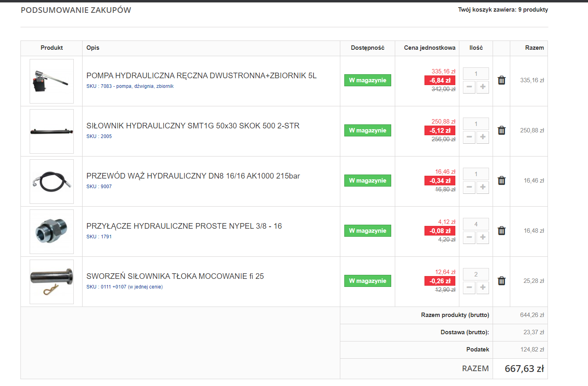Viewport: 588px width, 386px height.
Task: Trash the SWORZEŃ SIŁOWNIKA item
Action: [x=501, y=281]
